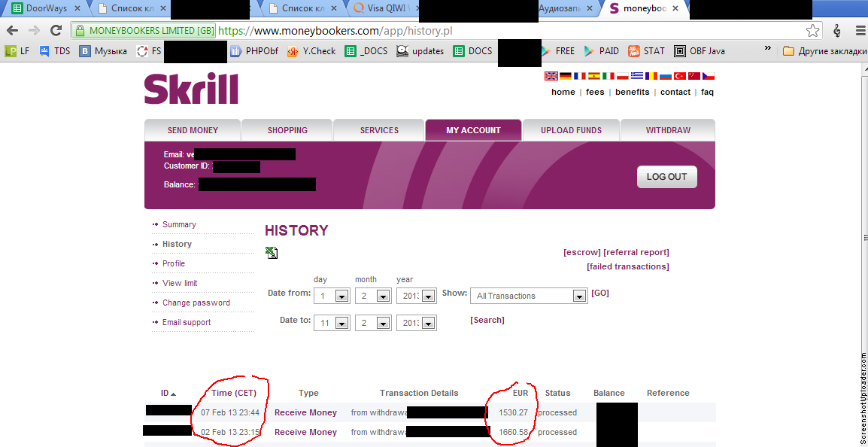Open the Date to year dropdown
The width and height of the screenshot is (868, 447).
click(417, 323)
